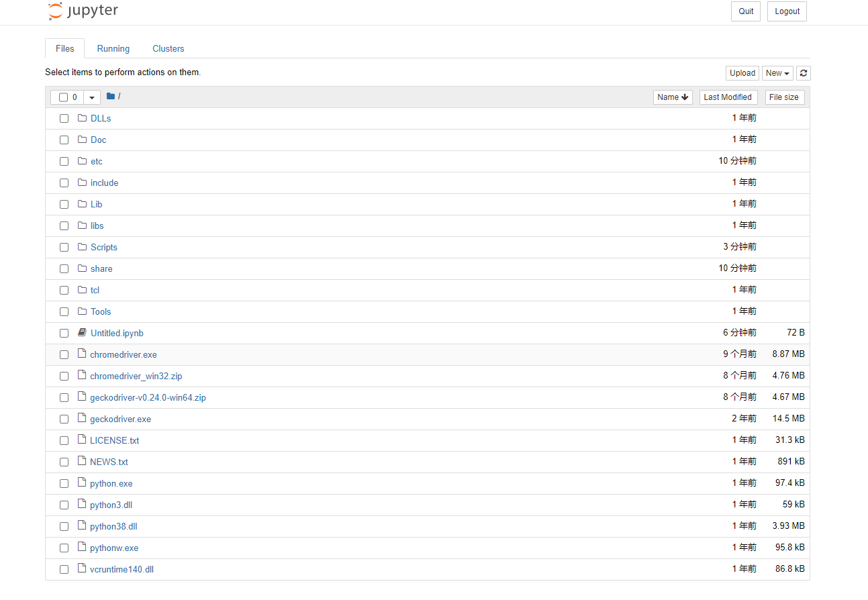Click the file icon beside python.exe

click(x=82, y=483)
